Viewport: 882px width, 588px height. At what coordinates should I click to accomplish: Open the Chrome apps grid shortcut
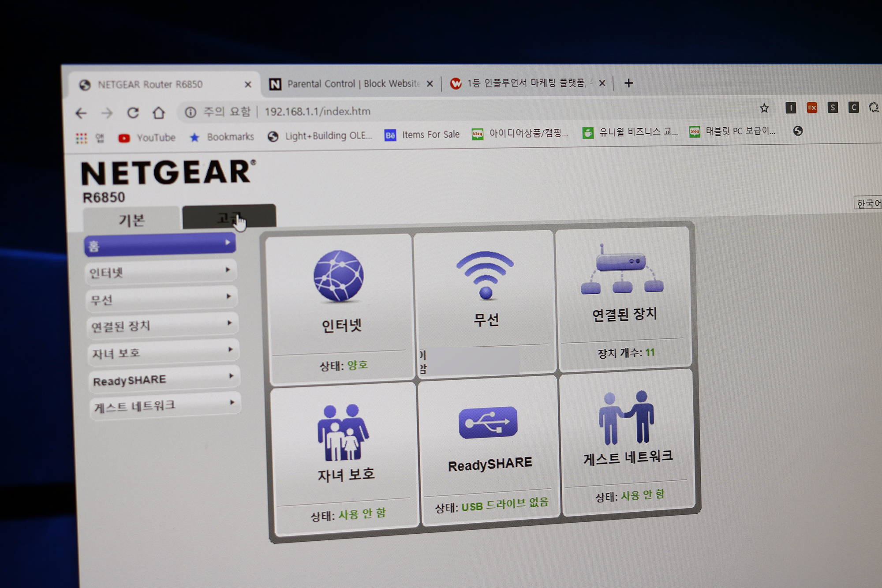81,139
